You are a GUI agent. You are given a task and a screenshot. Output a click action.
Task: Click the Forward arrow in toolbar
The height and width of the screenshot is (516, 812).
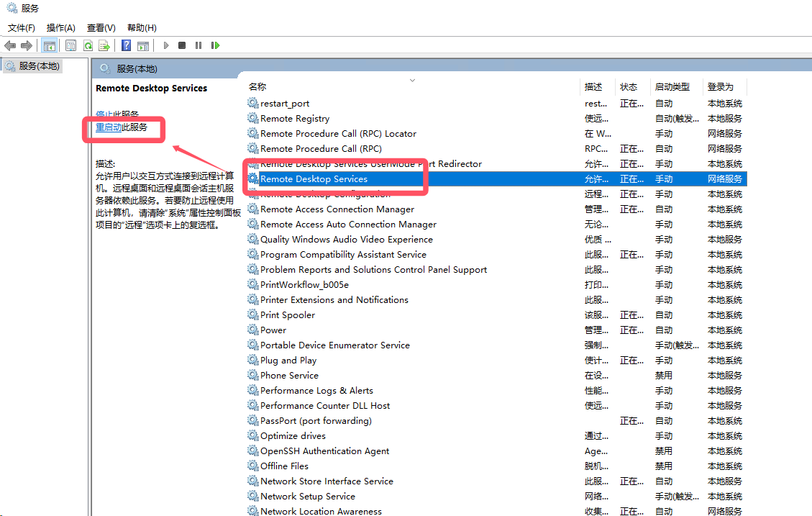(x=27, y=46)
